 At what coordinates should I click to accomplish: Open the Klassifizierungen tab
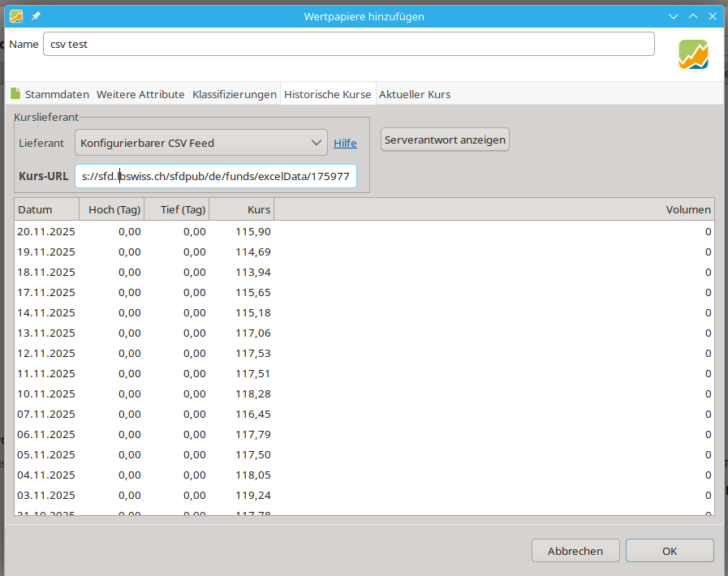(235, 94)
